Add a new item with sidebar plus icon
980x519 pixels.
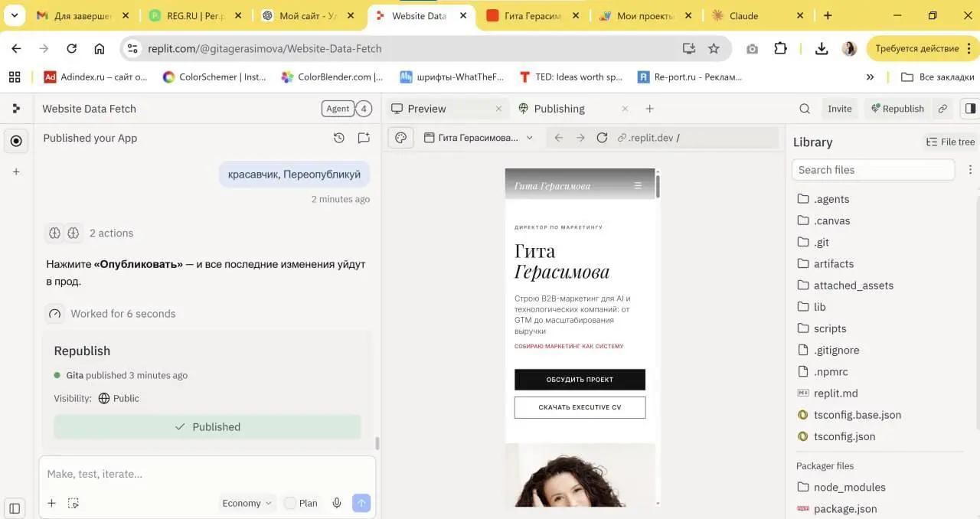coord(16,172)
